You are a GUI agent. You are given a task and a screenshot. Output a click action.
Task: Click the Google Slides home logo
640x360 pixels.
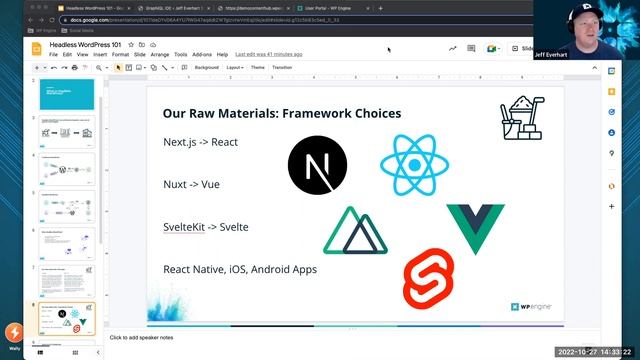tap(36, 49)
